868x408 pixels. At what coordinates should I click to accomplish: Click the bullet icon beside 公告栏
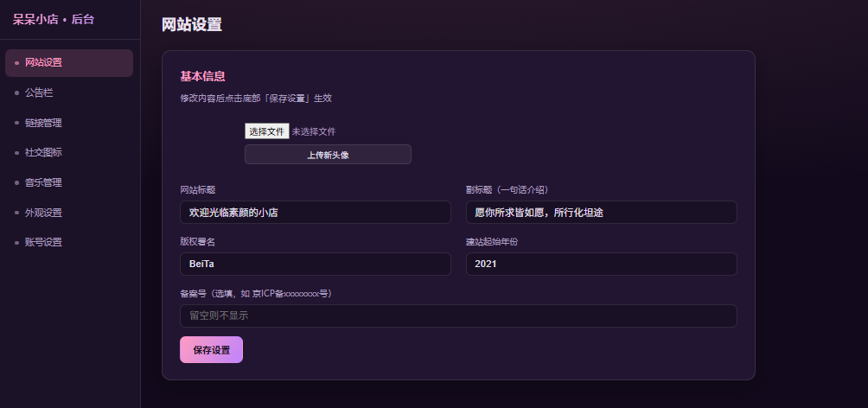tap(16, 93)
